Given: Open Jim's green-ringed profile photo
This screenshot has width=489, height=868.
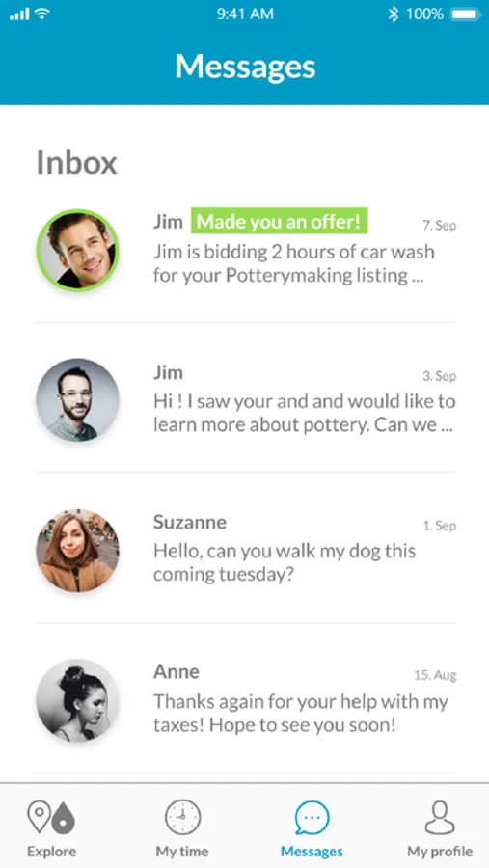Looking at the screenshot, I should [77, 250].
